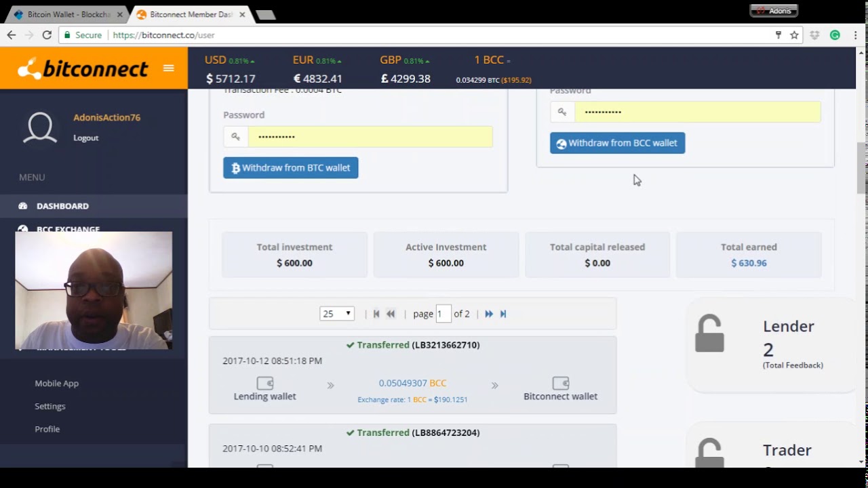
Task: Click the 1 BCC rate ticker
Action: click(x=494, y=69)
